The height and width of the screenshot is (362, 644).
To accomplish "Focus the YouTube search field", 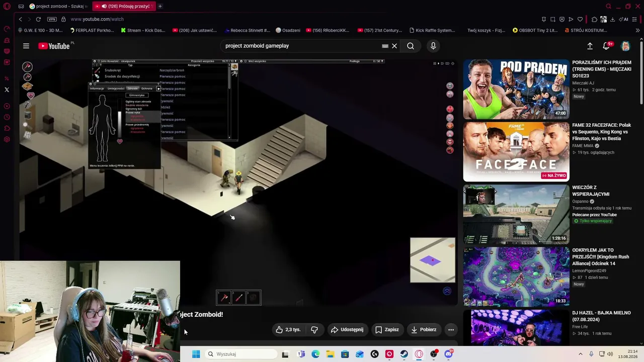I will click(302, 46).
